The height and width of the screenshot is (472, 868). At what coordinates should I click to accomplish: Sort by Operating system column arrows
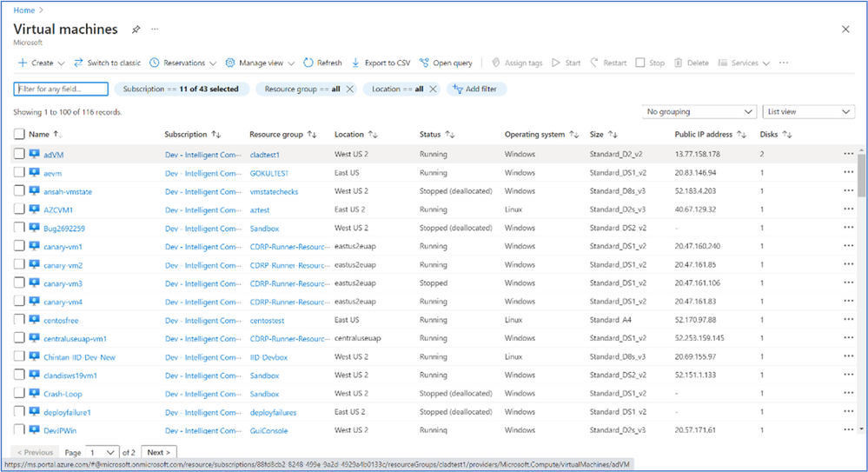coord(573,134)
